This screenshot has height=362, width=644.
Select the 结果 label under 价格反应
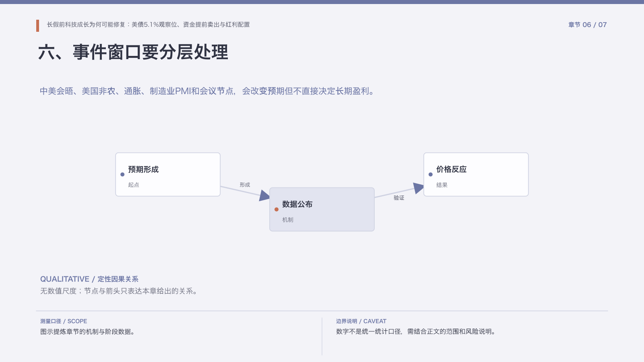coord(442,185)
